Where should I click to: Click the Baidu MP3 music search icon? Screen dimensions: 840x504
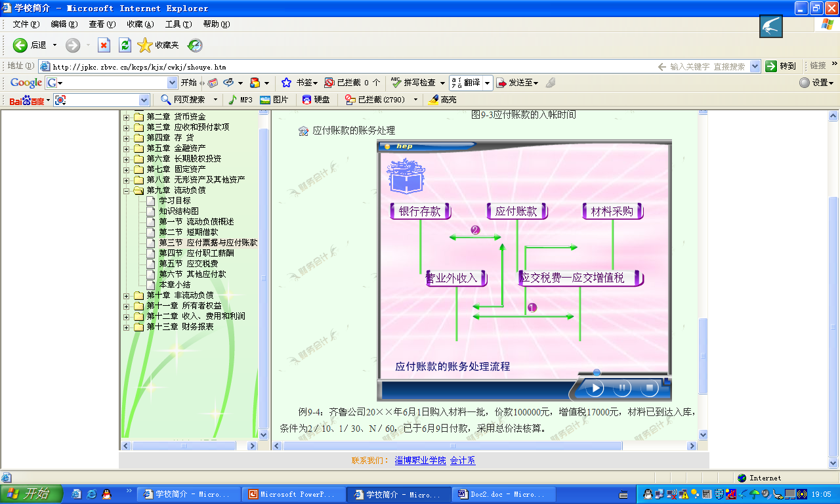[x=232, y=100]
